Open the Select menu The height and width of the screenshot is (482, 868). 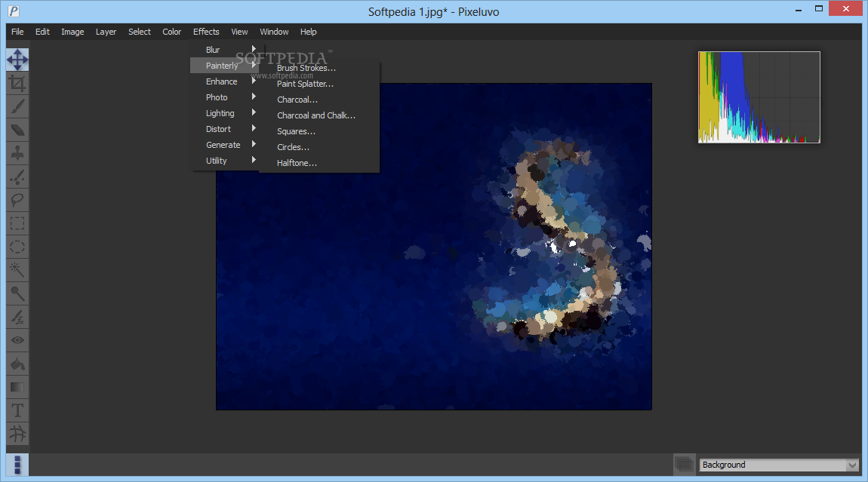[x=140, y=32]
